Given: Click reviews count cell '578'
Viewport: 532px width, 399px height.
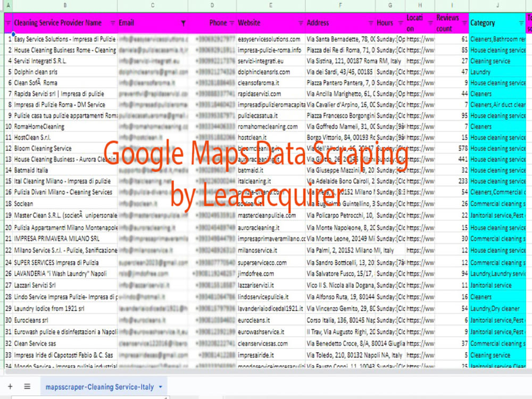Looking at the screenshot, I should [452, 148].
